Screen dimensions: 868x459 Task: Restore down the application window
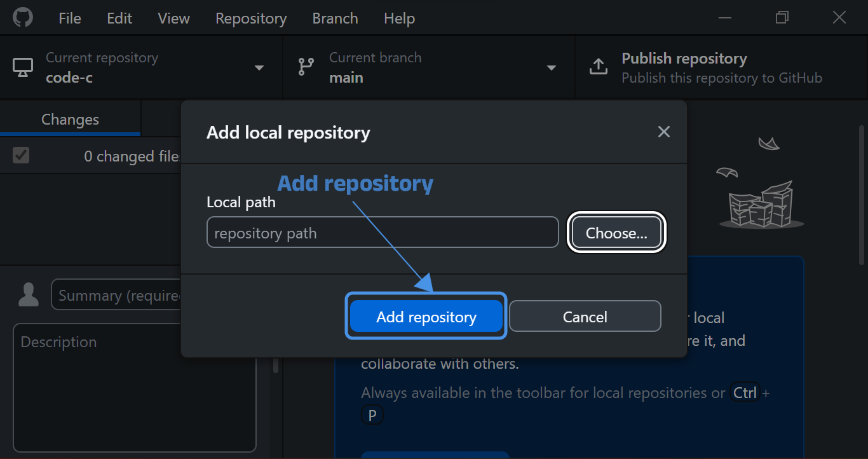click(782, 18)
